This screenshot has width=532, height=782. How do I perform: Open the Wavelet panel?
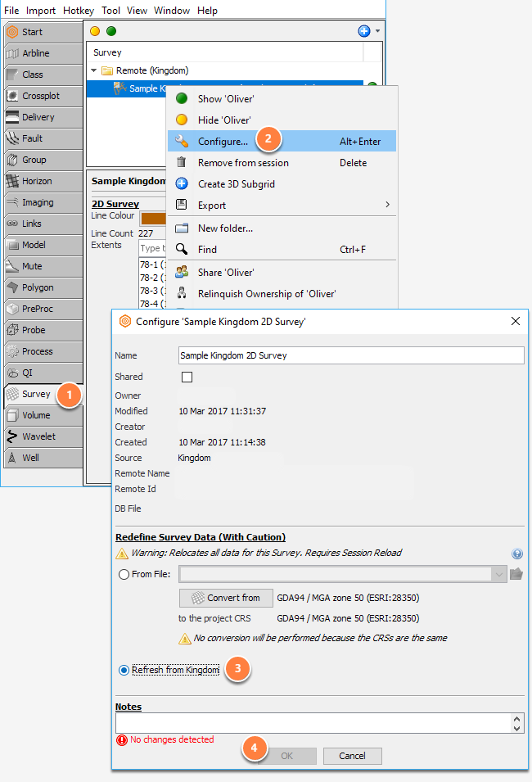tap(43, 436)
